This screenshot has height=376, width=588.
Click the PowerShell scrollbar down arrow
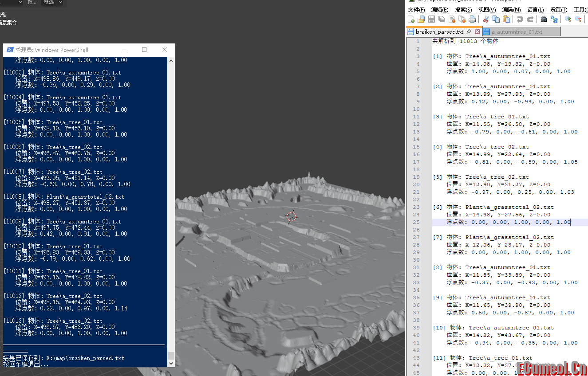point(171,363)
